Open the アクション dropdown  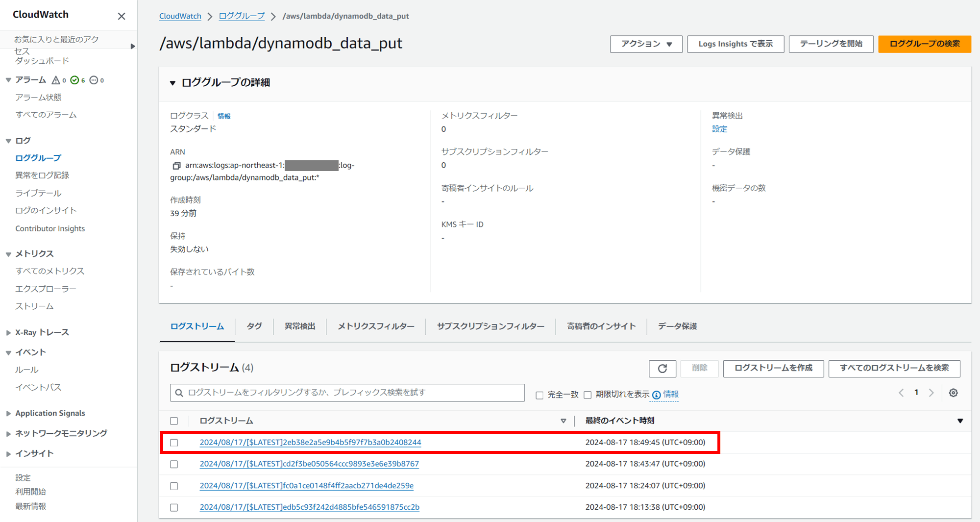point(646,44)
